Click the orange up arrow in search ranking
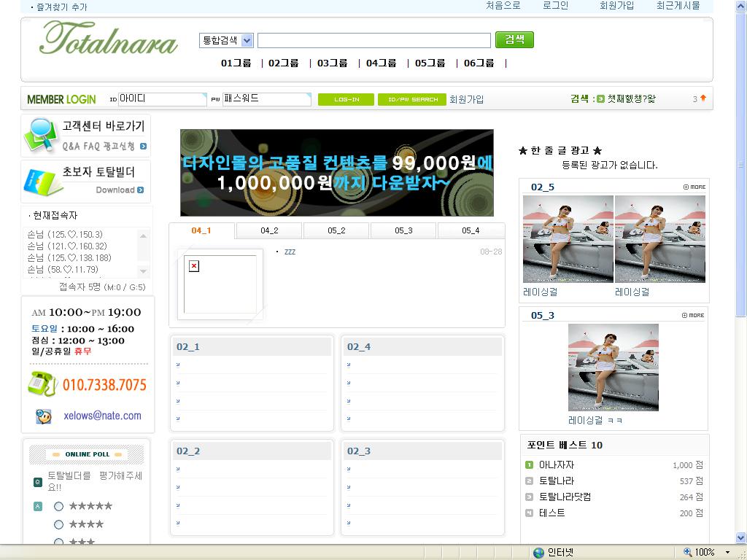Screen dimensions: 747x560 (x=703, y=98)
